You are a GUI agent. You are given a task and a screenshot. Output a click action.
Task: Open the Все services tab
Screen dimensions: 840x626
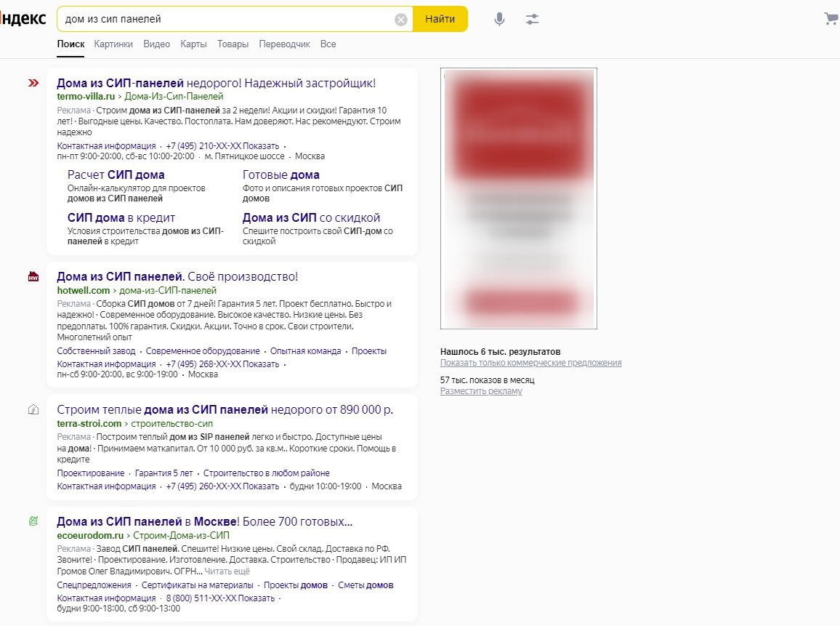pyautogui.click(x=328, y=44)
